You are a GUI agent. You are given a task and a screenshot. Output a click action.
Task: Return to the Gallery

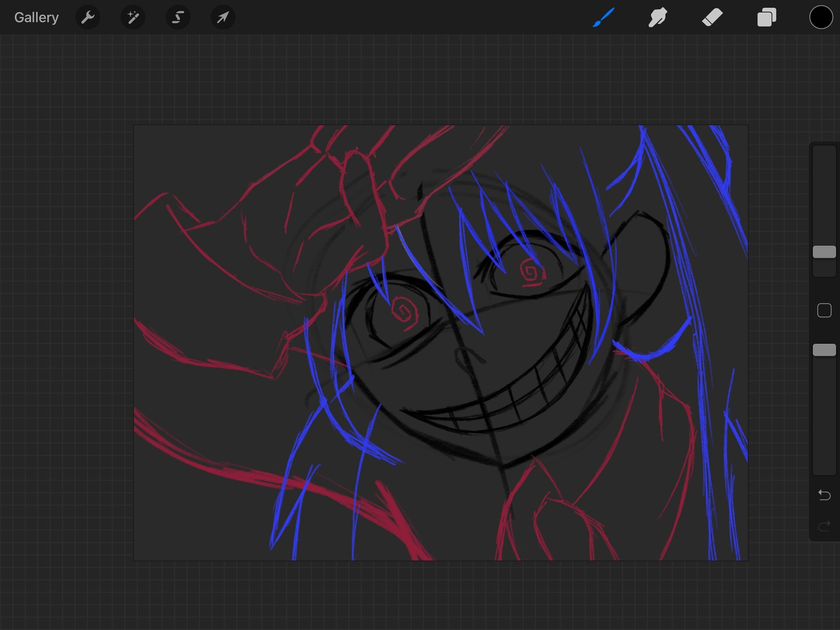point(36,17)
